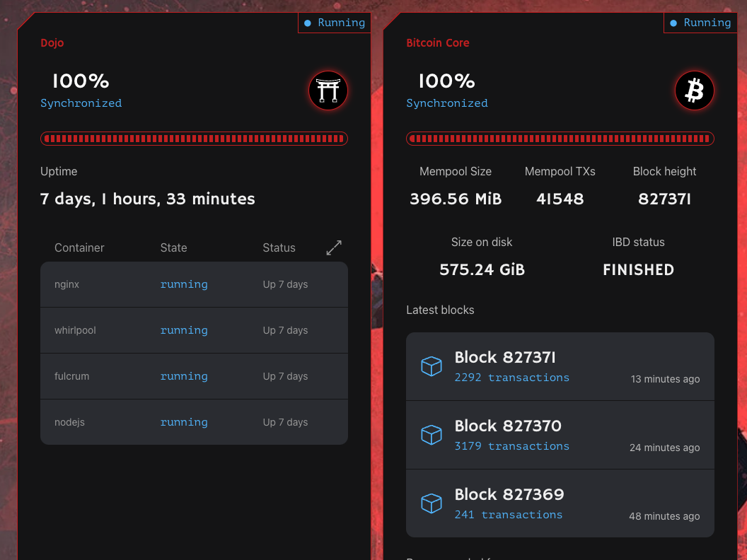Click the 'Status' column header
Screen dimensions: 747x560
point(279,247)
